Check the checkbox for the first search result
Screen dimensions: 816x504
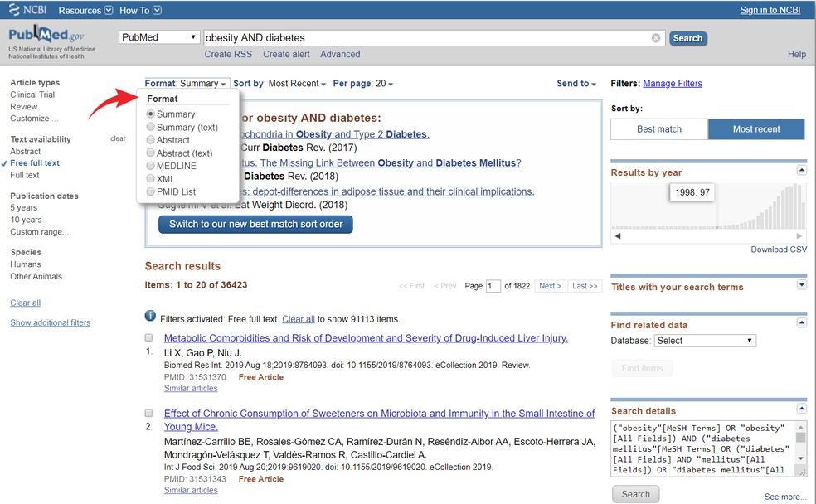point(148,337)
